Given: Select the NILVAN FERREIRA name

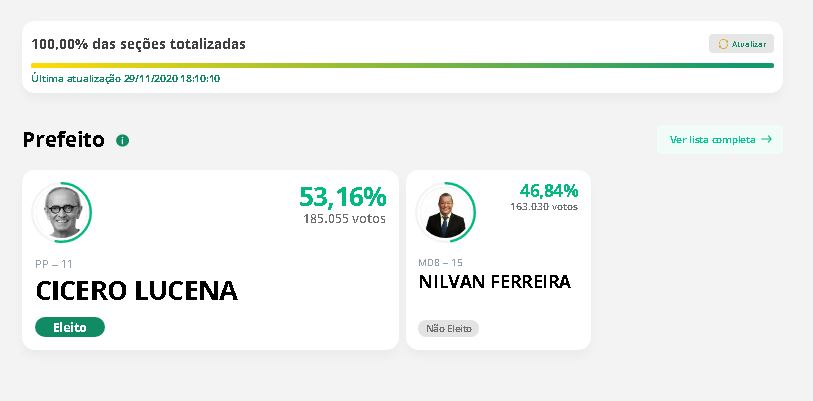Looking at the screenshot, I should pyautogui.click(x=494, y=282).
